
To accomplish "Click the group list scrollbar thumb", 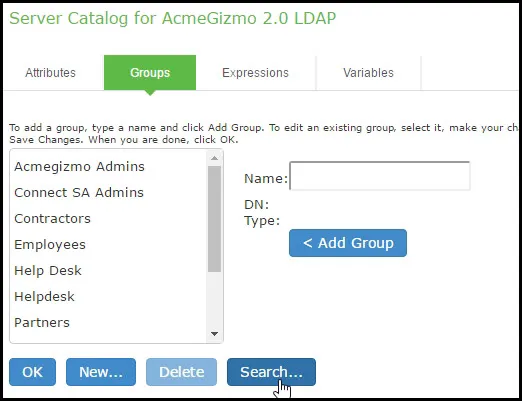I will click(215, 219).
